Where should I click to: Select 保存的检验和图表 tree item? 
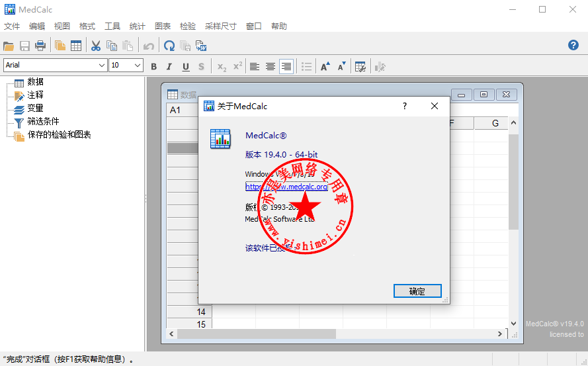(x=60, y=135)
